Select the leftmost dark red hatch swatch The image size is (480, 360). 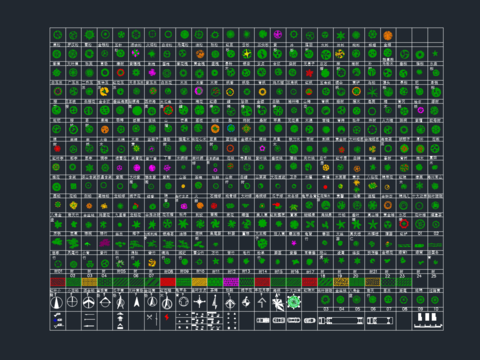point(58,282)
